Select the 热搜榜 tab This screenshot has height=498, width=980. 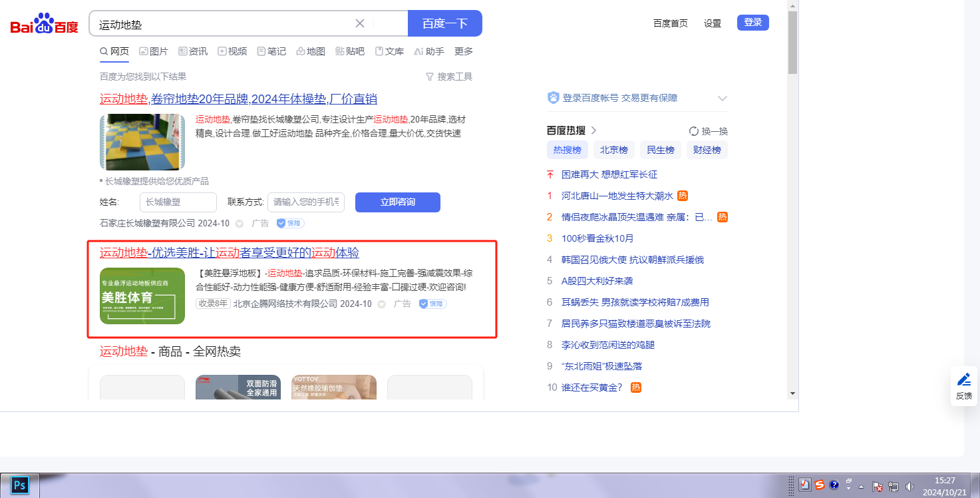click(568, 150)
